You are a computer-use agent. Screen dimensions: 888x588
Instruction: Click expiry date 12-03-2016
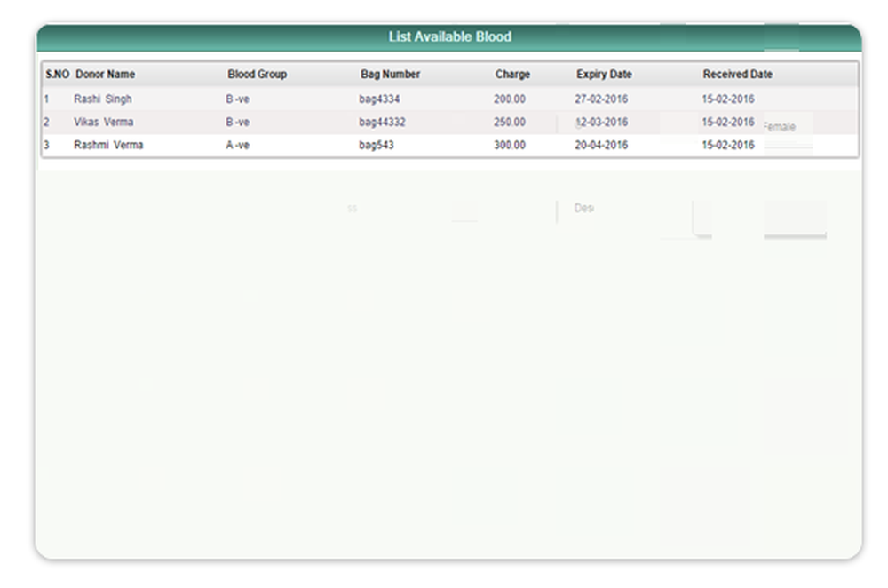click(601, 122)
